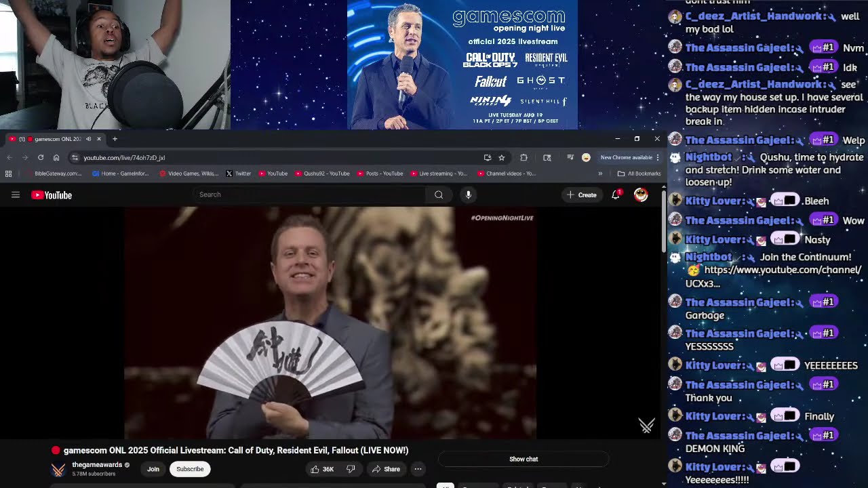Open the Twitter bookmark
This screenshot has height=488, width=868.
(238, 174)
